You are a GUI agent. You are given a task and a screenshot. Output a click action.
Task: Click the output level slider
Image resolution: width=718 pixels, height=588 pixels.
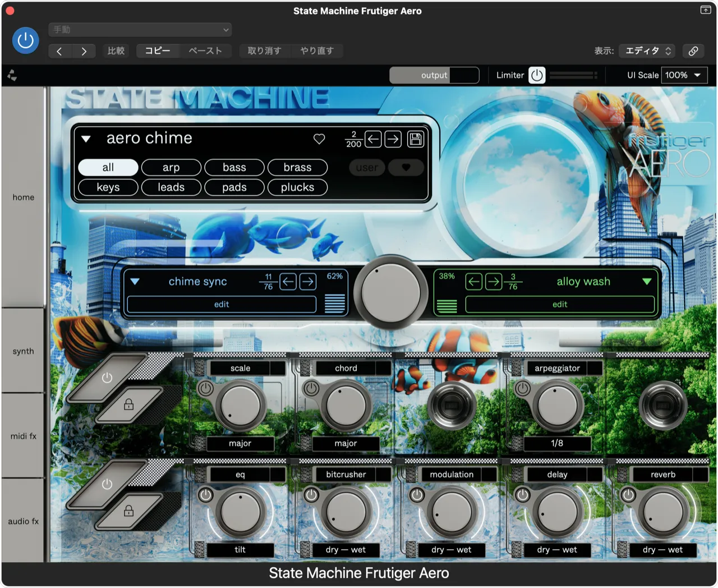click(x=434, y=75)
